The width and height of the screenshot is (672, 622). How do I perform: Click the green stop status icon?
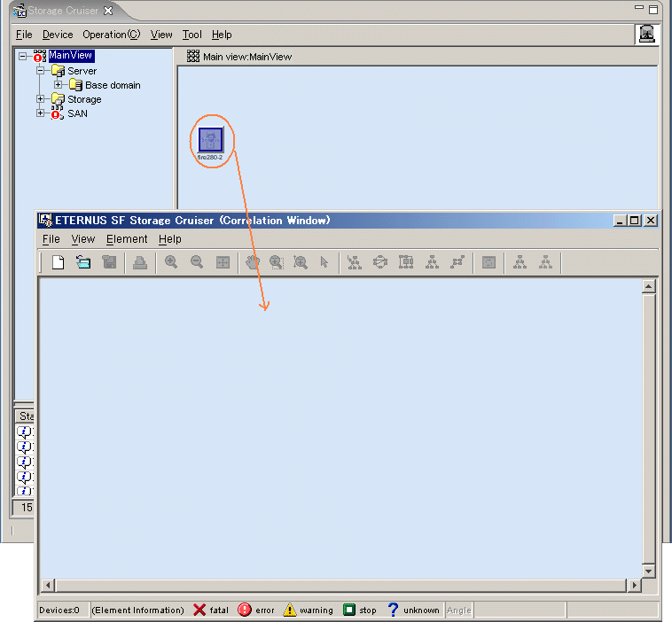(349, 609)
